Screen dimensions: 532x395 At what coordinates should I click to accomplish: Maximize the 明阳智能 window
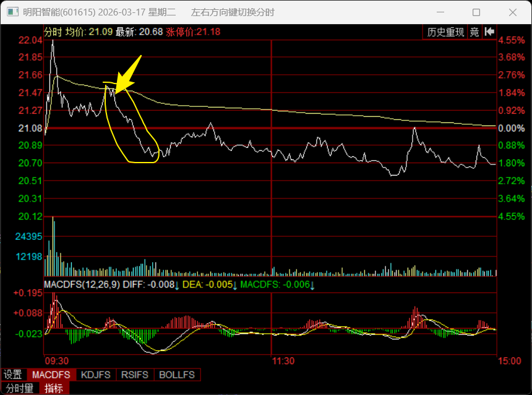coord(476,12)
